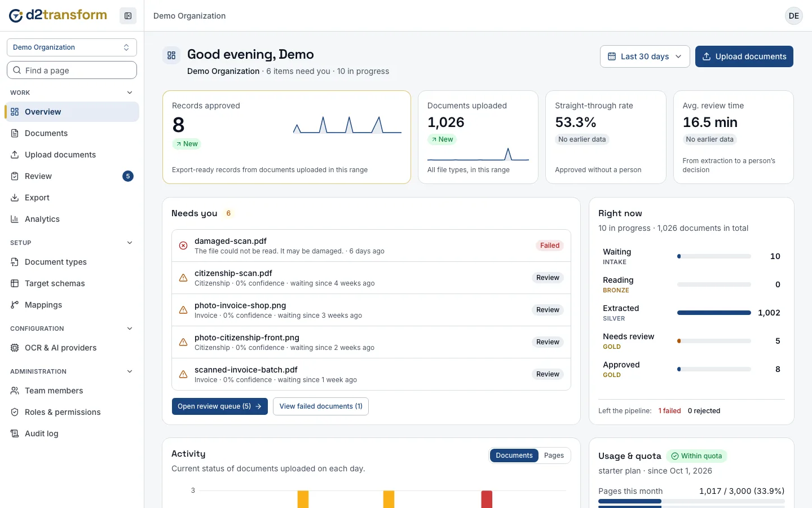Screen dimensions: 812x508
Task: Click Open review queue (5) button
Action: 220,406
